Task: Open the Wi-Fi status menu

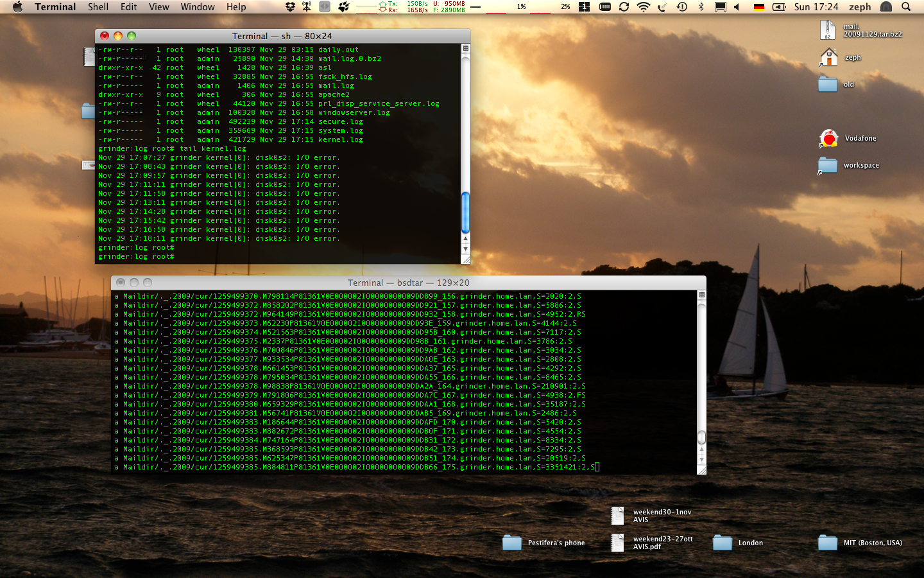Action: pos(643,7)
